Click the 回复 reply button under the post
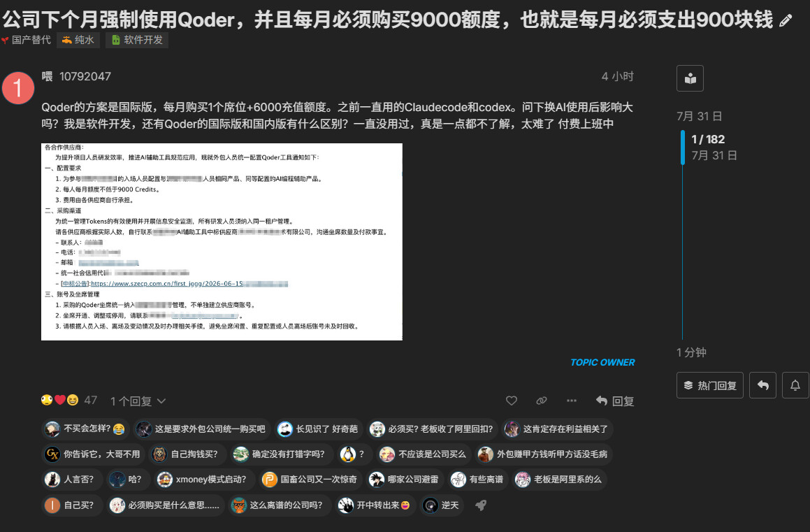Image resolution: width=810 pixels, height=532 pixels. pyautogui.click(x=615, y=401)
